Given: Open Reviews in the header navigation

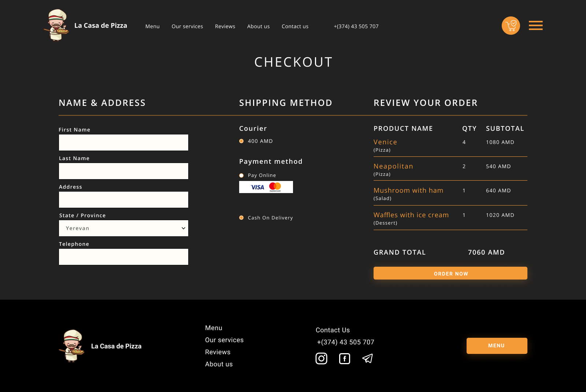Looking at the screenshot, I should point(225,26).
